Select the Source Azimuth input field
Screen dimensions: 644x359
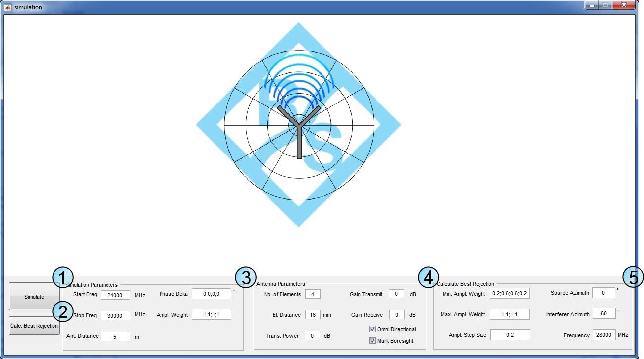point(603,293)
